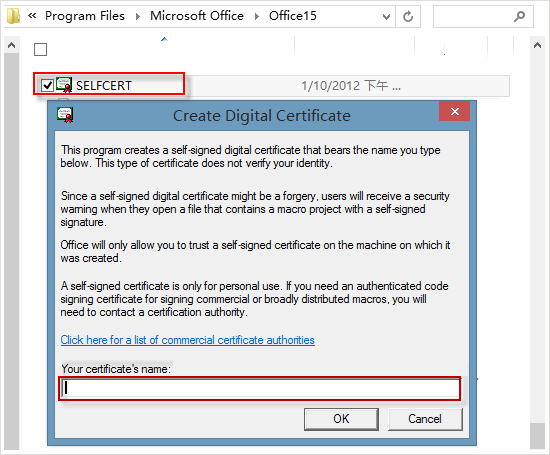The image size is (550, 455).
Task: Click the search magnifier icon
Action: pyautogui.click(x=519, y=16)
